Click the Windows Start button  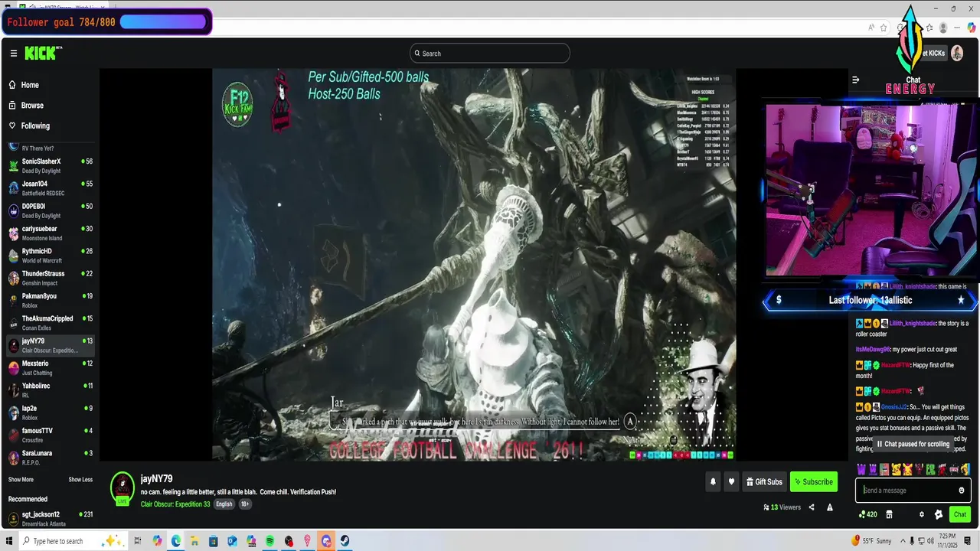(9, 541)
